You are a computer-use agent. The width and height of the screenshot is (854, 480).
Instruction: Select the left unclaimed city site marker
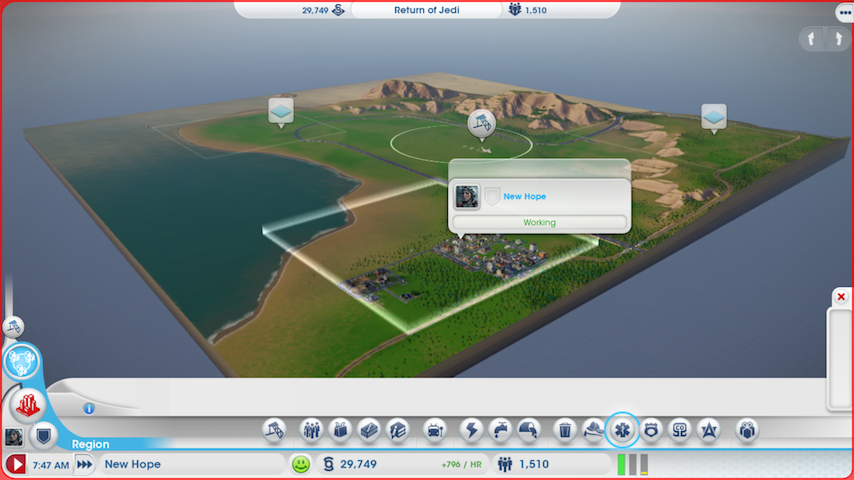pos(281,111)
